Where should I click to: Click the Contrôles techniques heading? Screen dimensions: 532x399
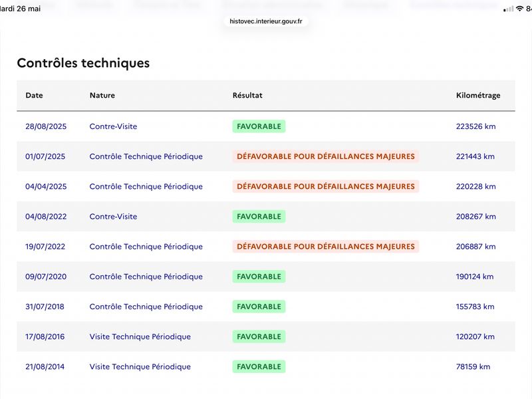(83, 63)
